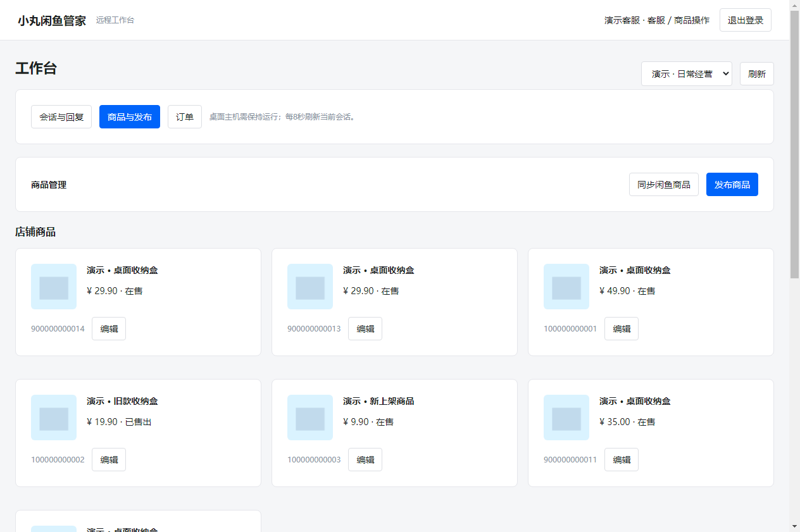Viewport: 800px width, 532px height.
Task: Click the ¥ 9.90 · 在售 price text
Action: [x=368, y=422]
